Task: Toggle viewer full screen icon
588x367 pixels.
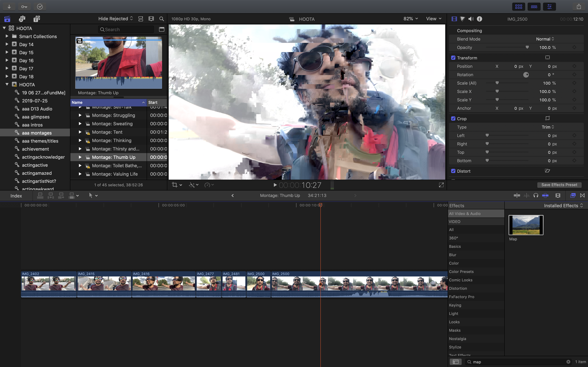Action: click(x=441, y=185)
